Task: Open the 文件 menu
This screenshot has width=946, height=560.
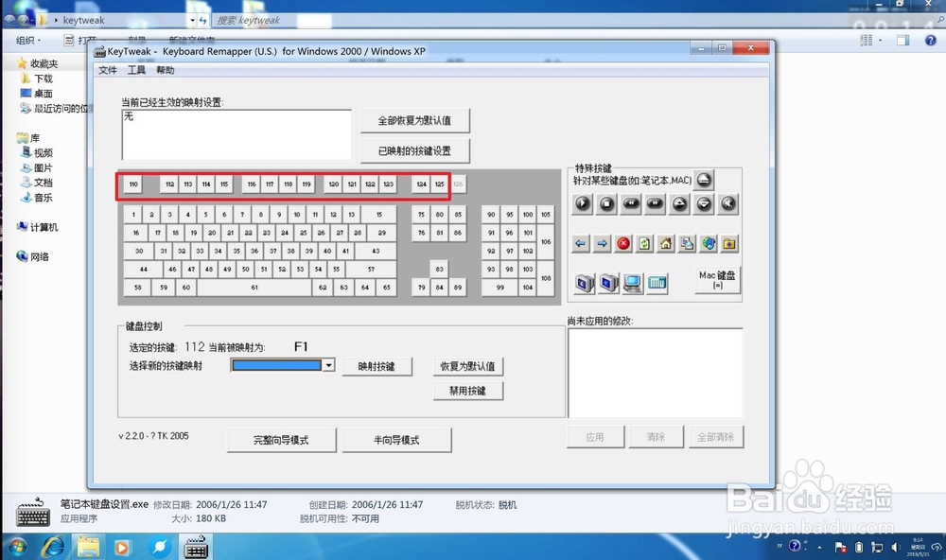Action: 108,70
